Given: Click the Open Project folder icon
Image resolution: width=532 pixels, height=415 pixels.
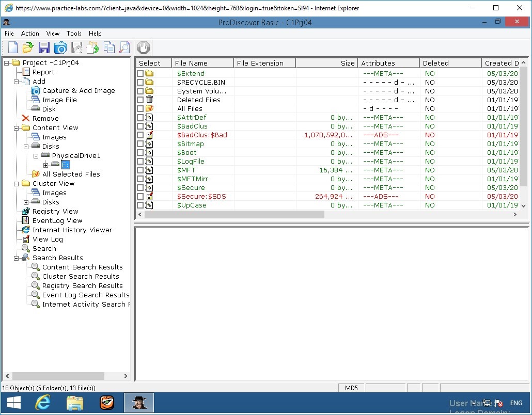Looking at the screenshot, I should (28, 47).
